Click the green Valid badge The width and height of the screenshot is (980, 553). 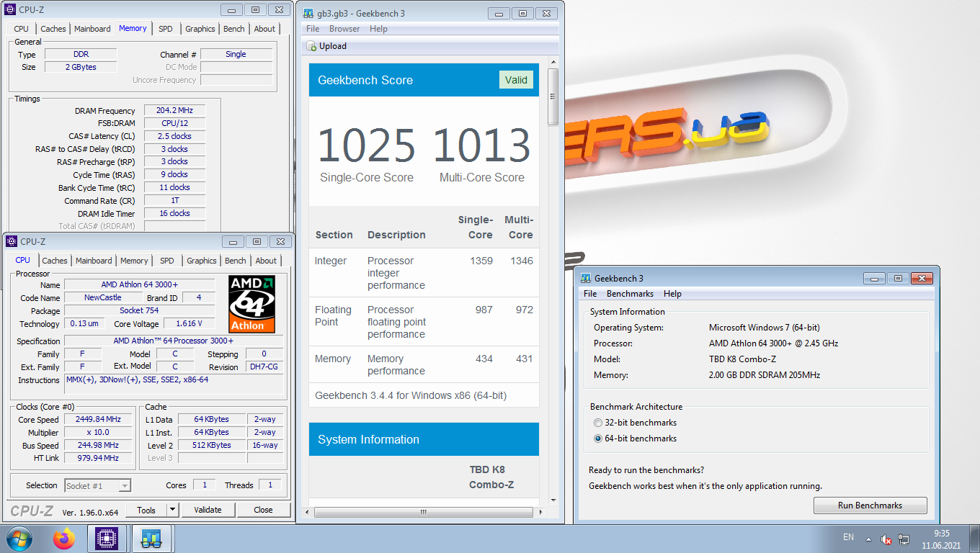(516, 80)
